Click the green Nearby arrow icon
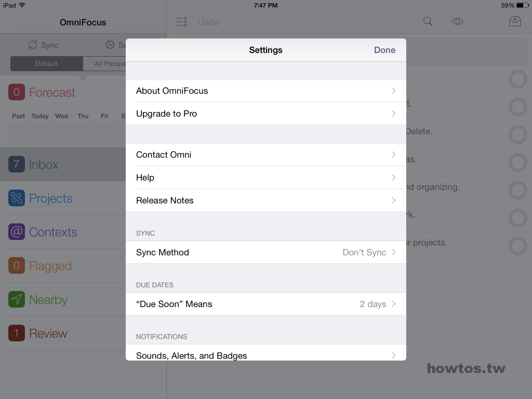The image size is (532, 399). (x=17, y=299)
